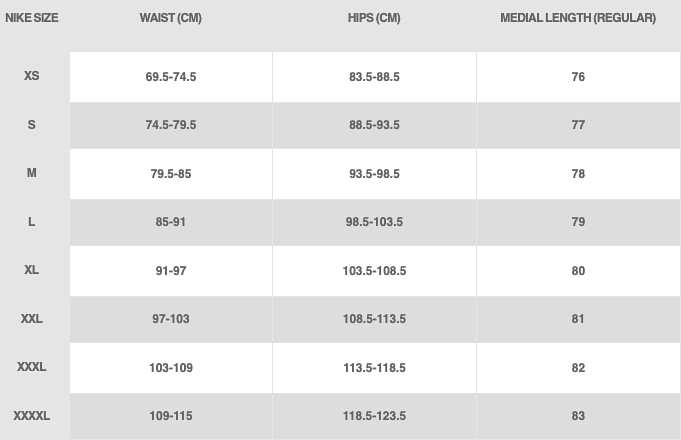Click the NIKE SIZE column header
This screenshot has width=681, height=440.
click(31, 18)
